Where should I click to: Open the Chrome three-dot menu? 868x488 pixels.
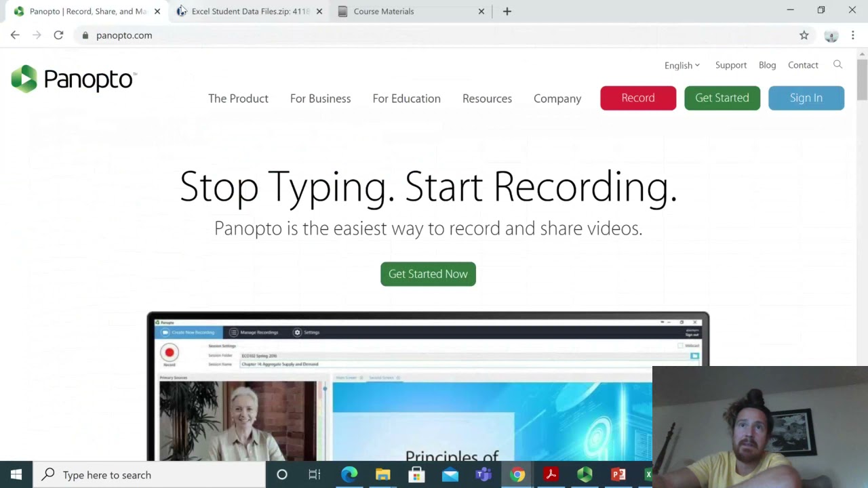point(852,35)
